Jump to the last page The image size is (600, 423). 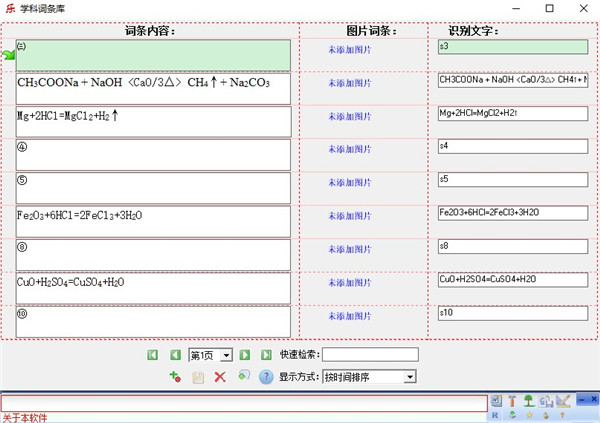coord(266,355)
